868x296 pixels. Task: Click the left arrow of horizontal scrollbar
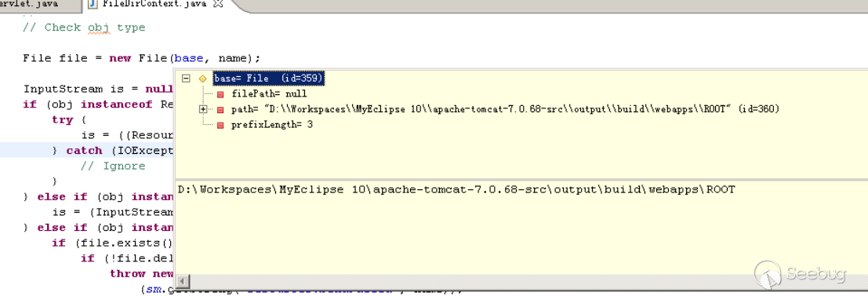click(x=183, y=282)
